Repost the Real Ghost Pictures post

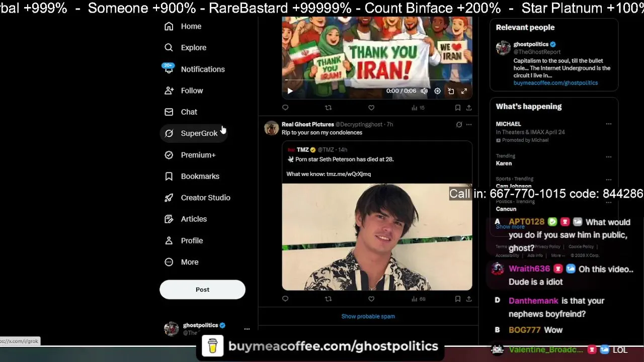click(328, 299)
